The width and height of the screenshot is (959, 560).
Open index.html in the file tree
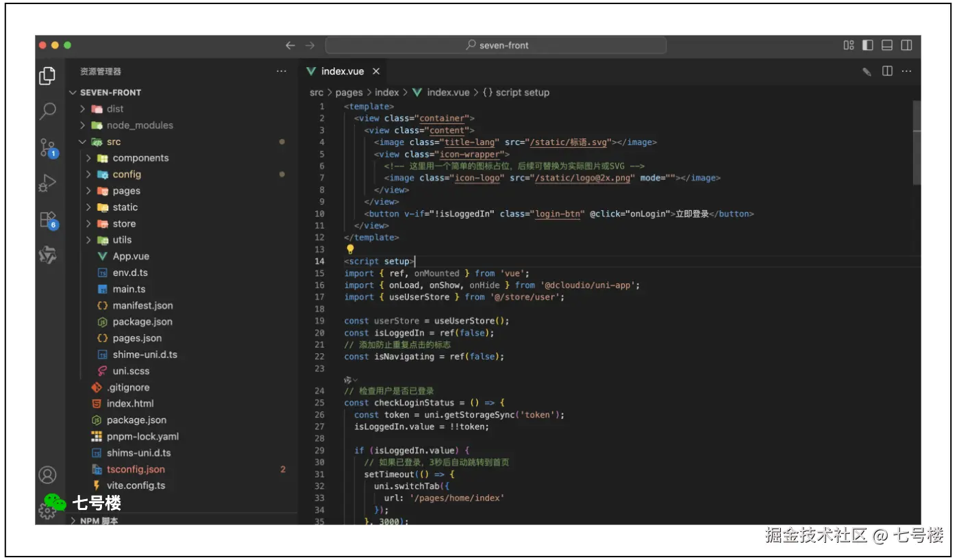coord(130,404)
